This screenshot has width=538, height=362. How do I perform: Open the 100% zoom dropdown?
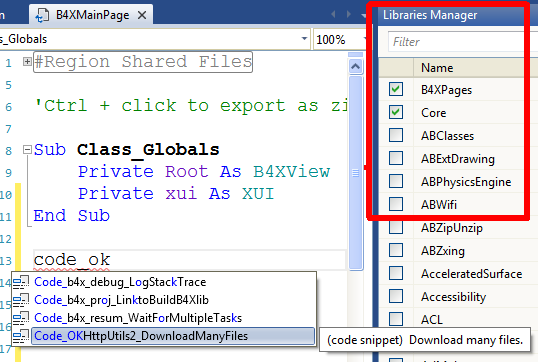(x=365, y=39)
